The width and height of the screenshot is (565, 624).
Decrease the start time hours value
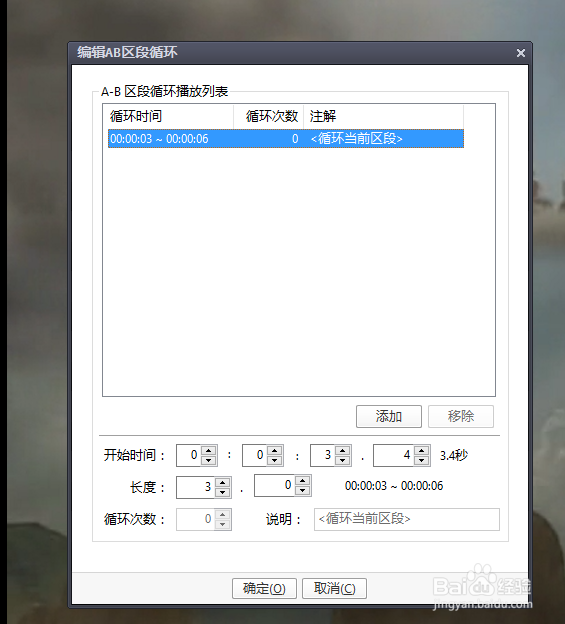(208, 460)
